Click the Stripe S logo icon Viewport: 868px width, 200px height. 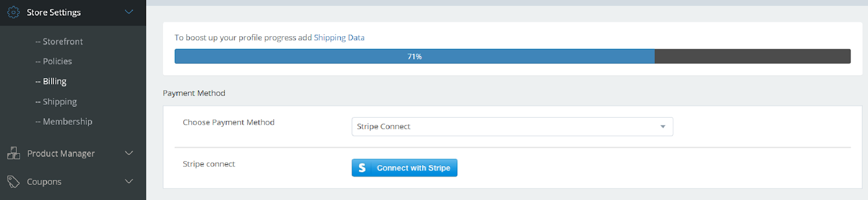pos(362,168)
